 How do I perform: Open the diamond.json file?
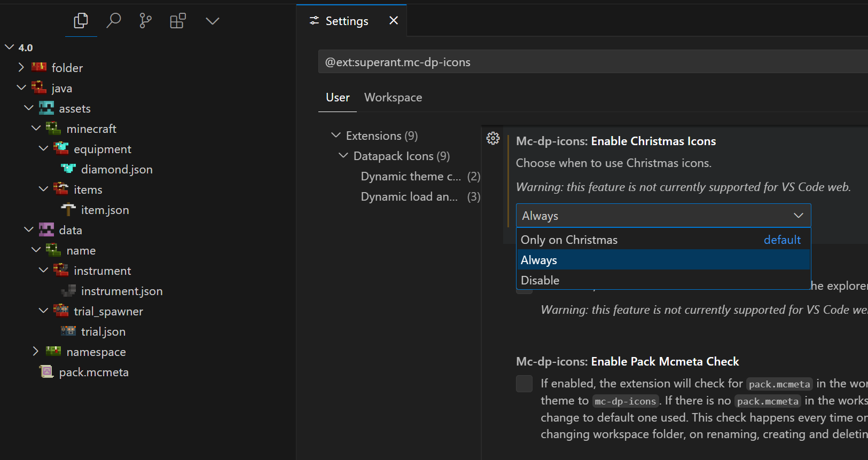tap(116, 170)
